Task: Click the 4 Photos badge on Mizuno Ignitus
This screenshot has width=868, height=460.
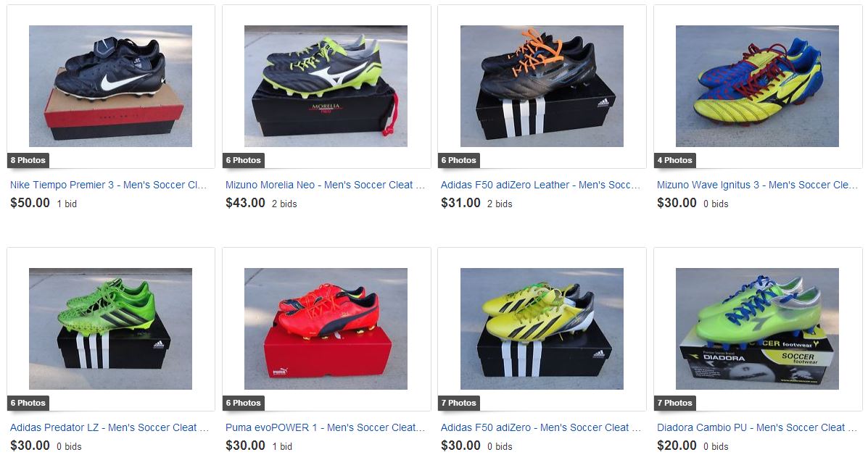Action: click(675, 160)
